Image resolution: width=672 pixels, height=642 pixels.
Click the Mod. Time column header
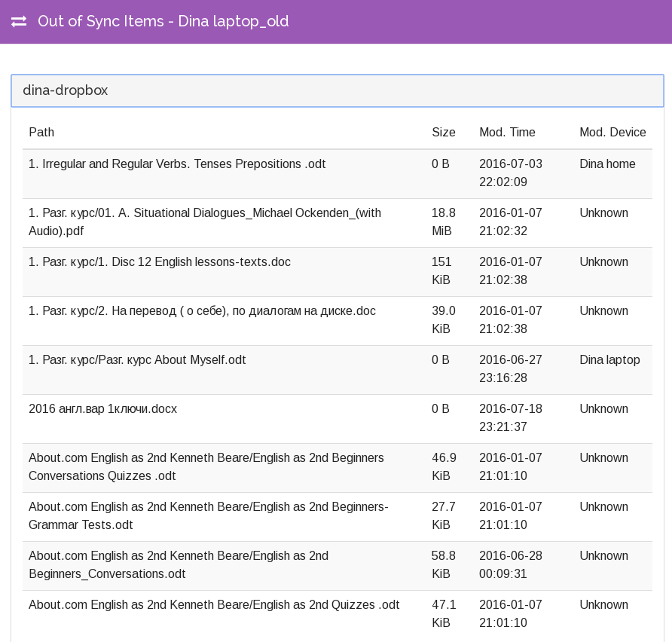pyautogui.click(x=507, y=133)
